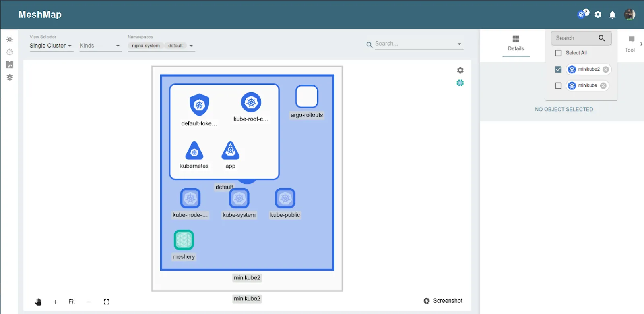
Task: Click the minikube2 cluster chip
Action: coord(588,69)
